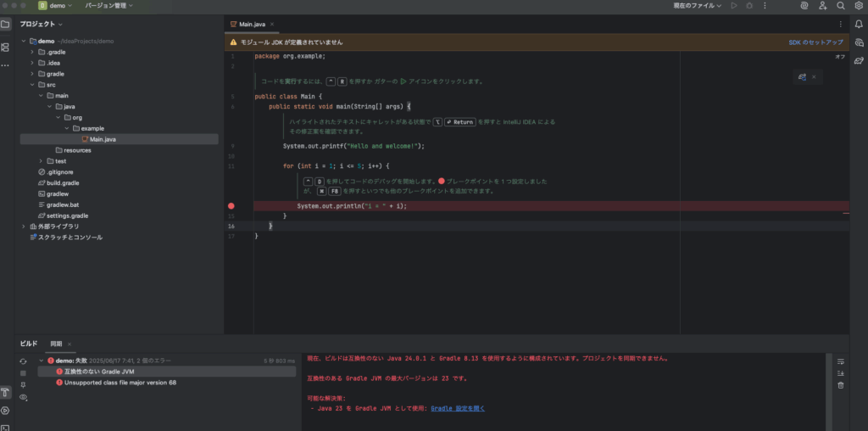Select the 同期 tab in Build panel

[x=56, y=344]
